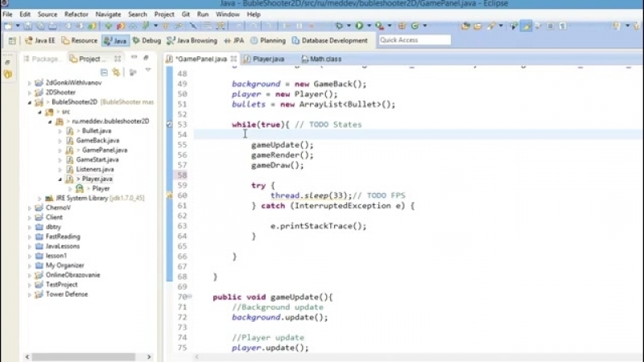Viewport: 644px width, 362px height.
Task: Switch to the Player.java editor tab
Action: coord(268,59)
